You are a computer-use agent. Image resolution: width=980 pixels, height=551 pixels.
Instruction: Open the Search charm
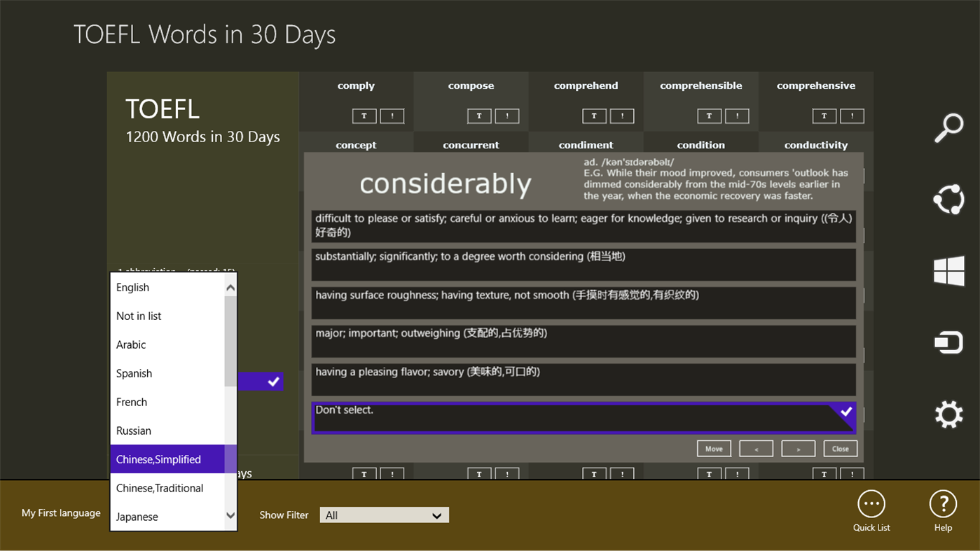pos(949,127)
